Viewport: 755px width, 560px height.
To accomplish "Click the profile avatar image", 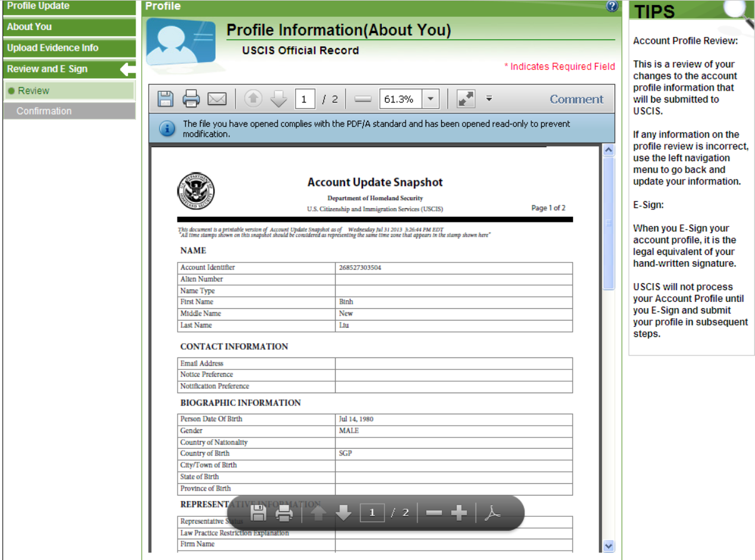I will click(x=181, y=42).
